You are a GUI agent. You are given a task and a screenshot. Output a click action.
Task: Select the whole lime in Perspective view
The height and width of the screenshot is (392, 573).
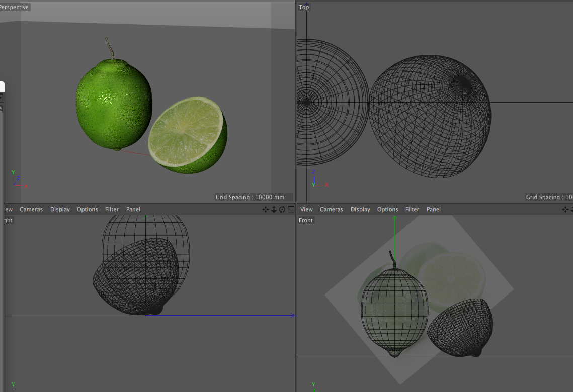click(114, 103)
